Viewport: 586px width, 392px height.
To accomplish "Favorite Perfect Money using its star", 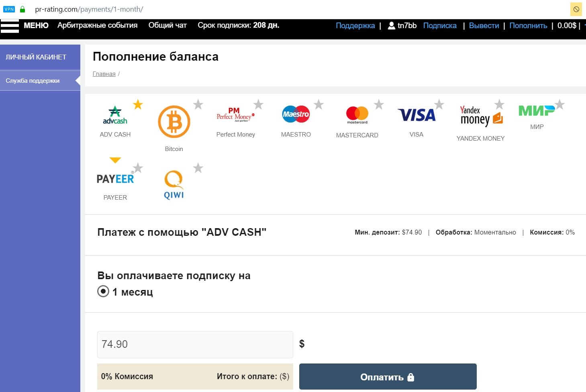I will tap(258, 104).
